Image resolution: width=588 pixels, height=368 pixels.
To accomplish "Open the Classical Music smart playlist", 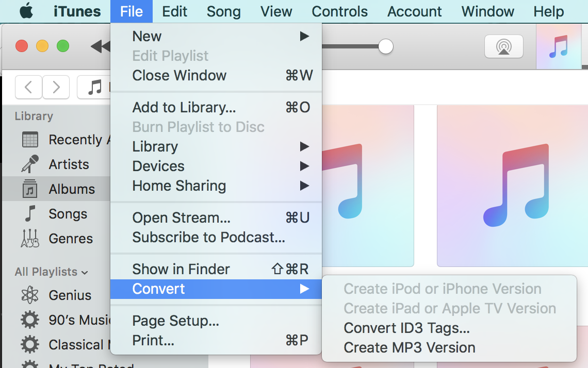I will click(x=57, y=345).
